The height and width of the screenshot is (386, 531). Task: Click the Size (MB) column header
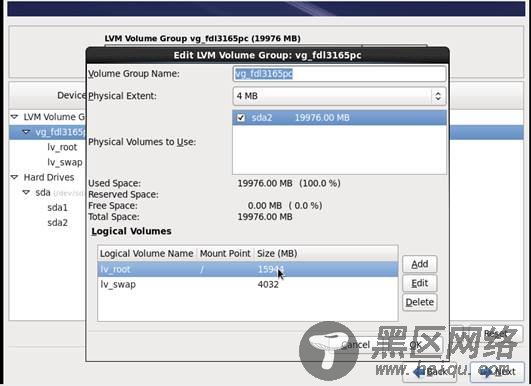[x=326, y=253]
